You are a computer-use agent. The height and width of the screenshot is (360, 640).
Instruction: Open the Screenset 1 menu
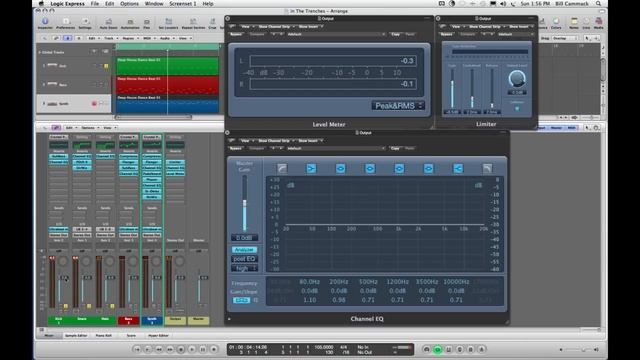[x=183, y=4]
